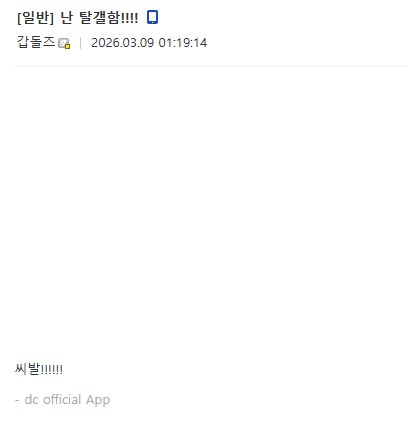This screenshot has height=442, width=408.
Task: Open the gallog badge icon next to 갑돌즈
Action: tap(64, 44)
